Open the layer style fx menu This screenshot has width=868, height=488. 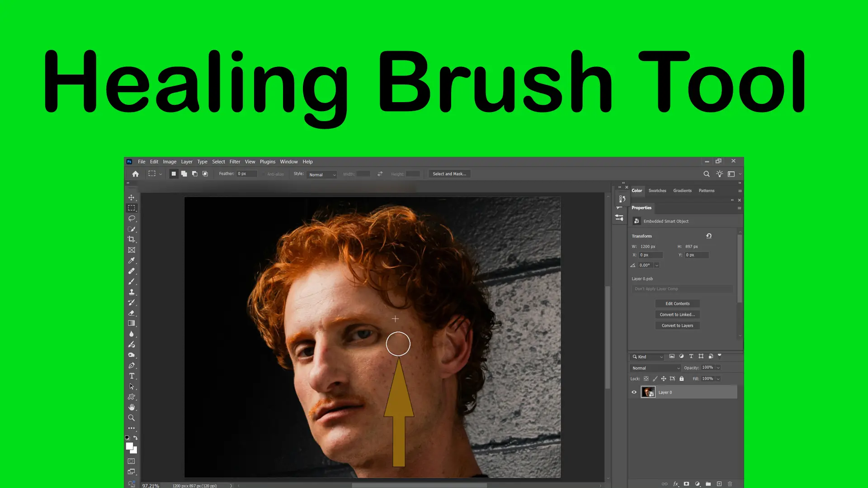point(676,484)
